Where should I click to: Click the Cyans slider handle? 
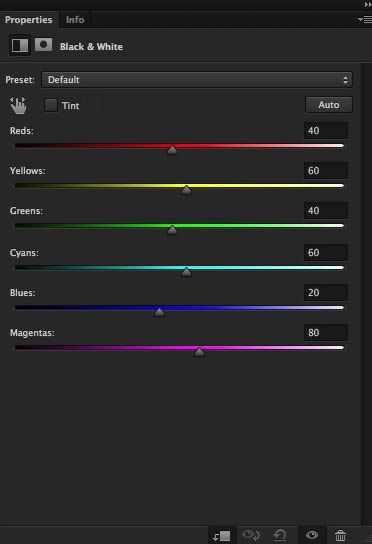click(x=186, y=272)
